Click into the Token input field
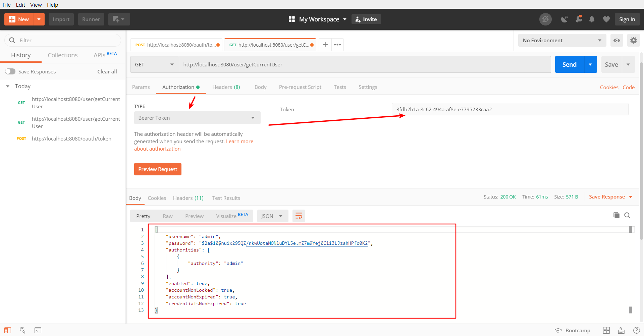The height and width of the screenshot is (336, 644). coord(510,110)
